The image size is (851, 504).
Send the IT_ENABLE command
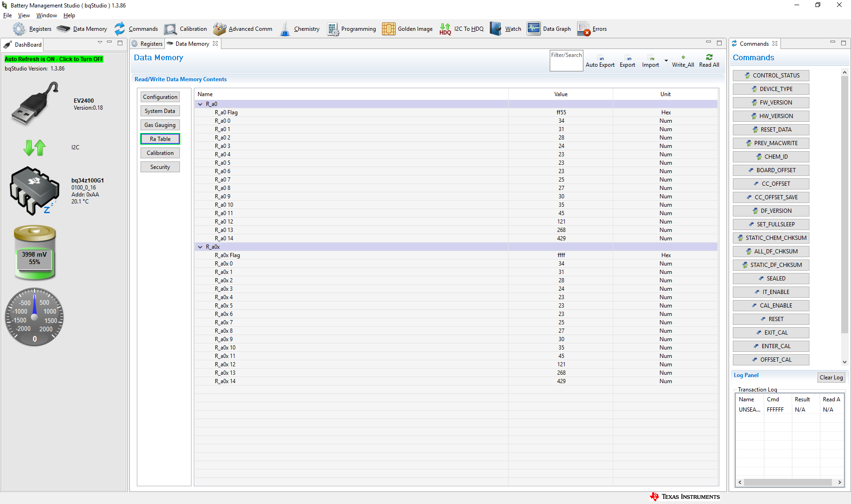tap(771, 292)
